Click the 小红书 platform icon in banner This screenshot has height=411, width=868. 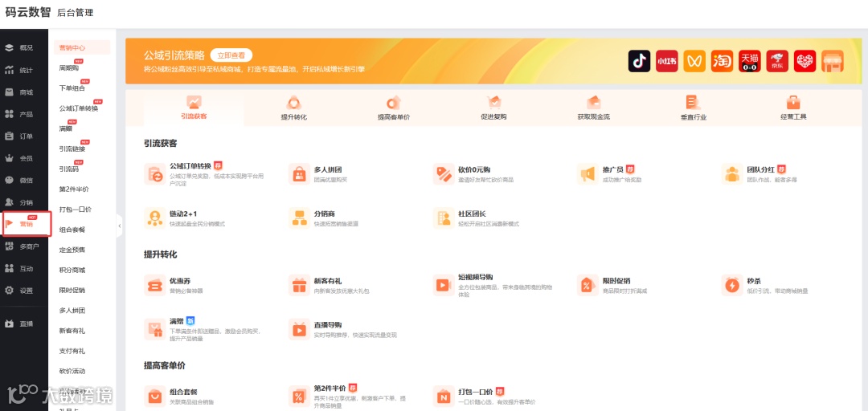tap(667, 61)
